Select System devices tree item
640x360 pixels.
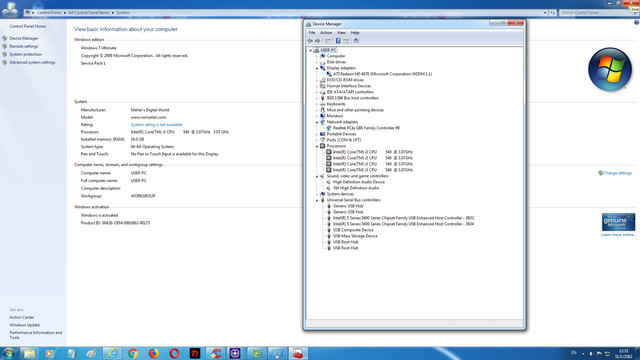(340, 194)
